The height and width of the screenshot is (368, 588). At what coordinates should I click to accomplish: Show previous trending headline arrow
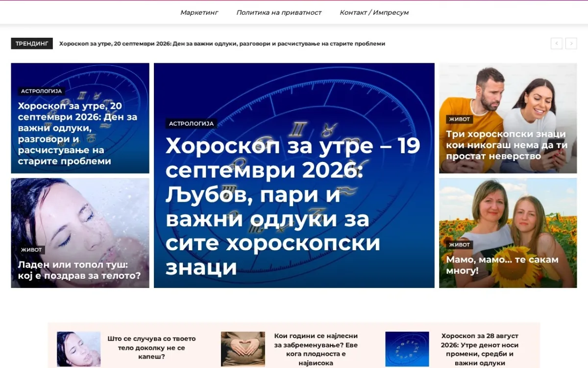click(556, 44)
